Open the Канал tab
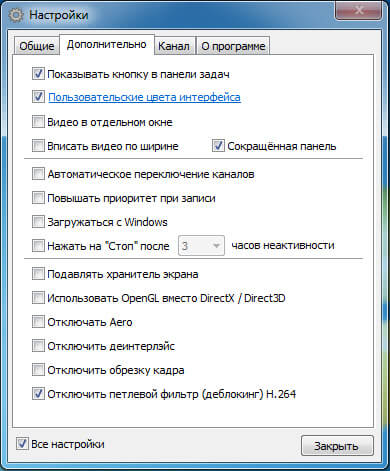The width and height of the screenshot is (390, 471). (x=174, y=46)
